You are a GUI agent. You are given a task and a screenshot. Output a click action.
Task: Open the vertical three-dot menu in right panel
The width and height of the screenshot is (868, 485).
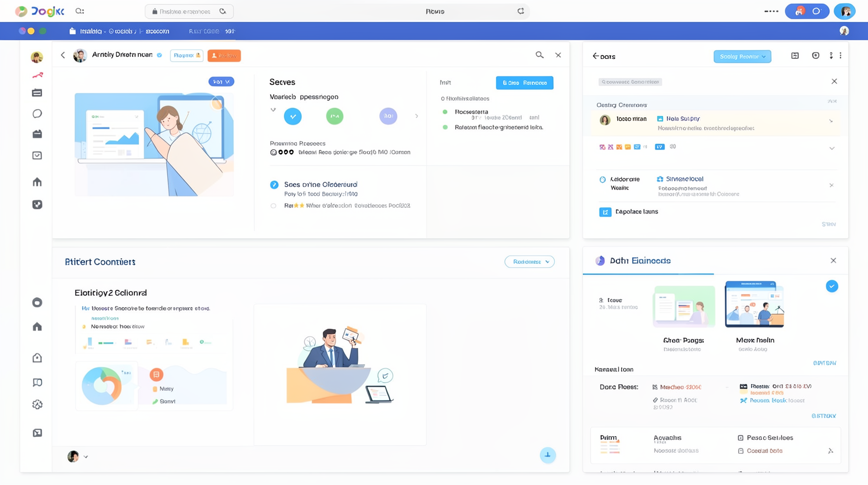[831, 56]
